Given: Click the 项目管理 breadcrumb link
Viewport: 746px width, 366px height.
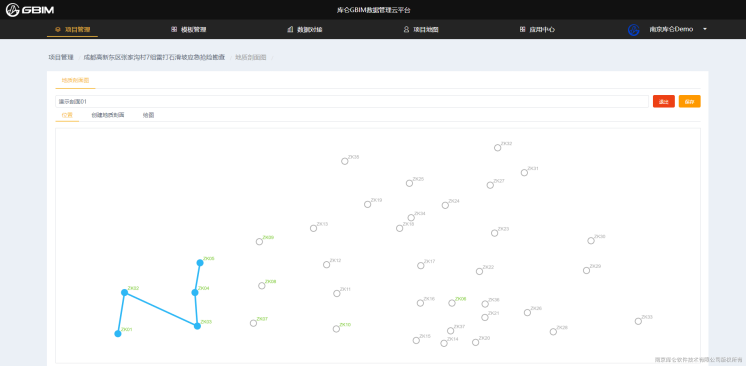Looking at the screenshot, I should (x=61, y=57).
